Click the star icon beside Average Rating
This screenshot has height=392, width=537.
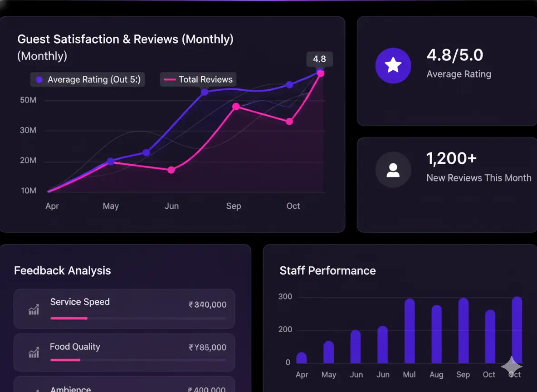tap(393, 66)
